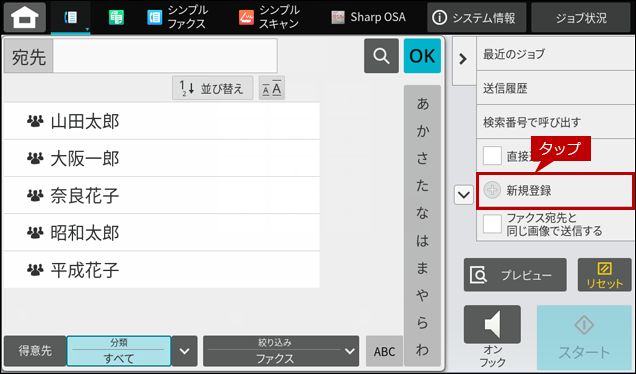The image size is (636, 374).
Task: Tick the 直接 checkbox
Action: (x=492, y=156)
